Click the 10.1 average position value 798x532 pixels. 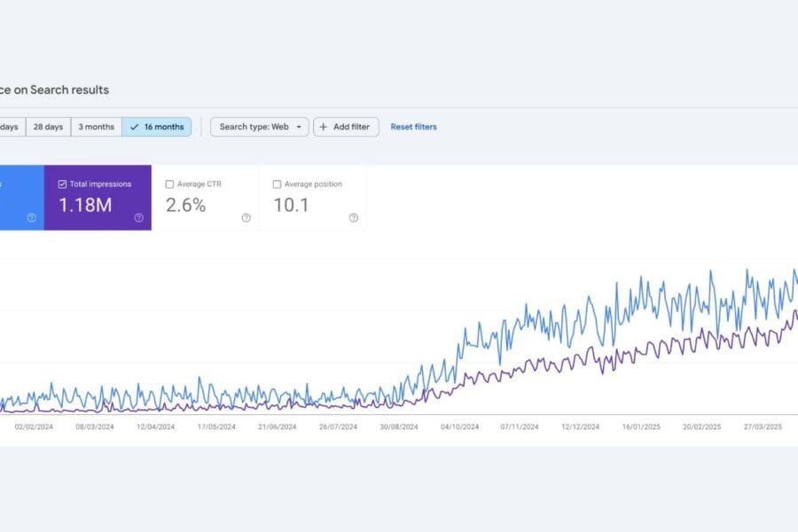coord(290,206)
